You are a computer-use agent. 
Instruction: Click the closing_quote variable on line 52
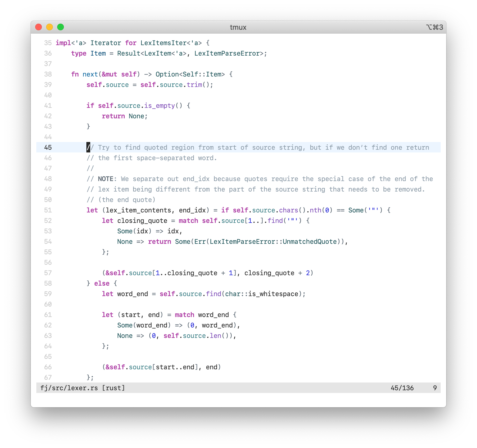tap(142, 221)
